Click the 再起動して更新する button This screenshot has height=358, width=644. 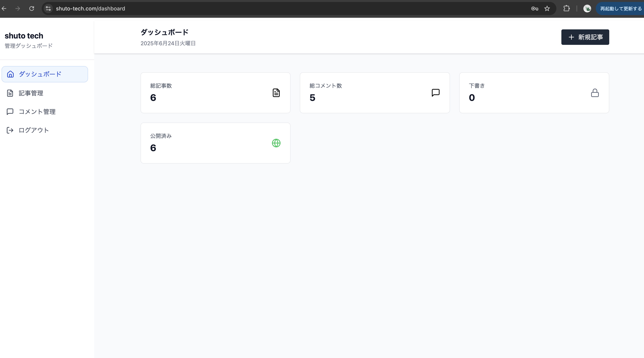click(x=620, y=9)
